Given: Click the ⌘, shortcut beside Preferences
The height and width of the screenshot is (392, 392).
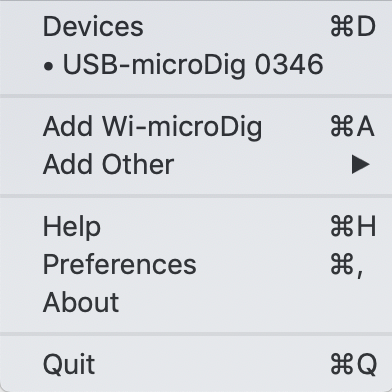Looking at the screenshot, I should pos(347,265).
